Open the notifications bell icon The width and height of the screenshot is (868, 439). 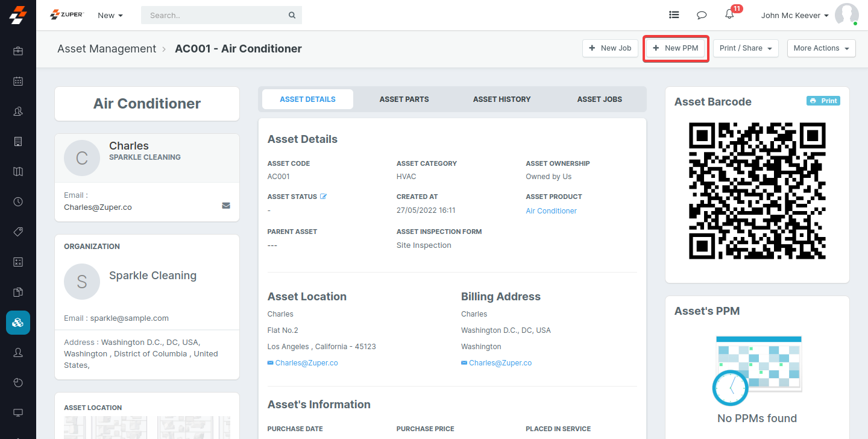click(729, 15)
